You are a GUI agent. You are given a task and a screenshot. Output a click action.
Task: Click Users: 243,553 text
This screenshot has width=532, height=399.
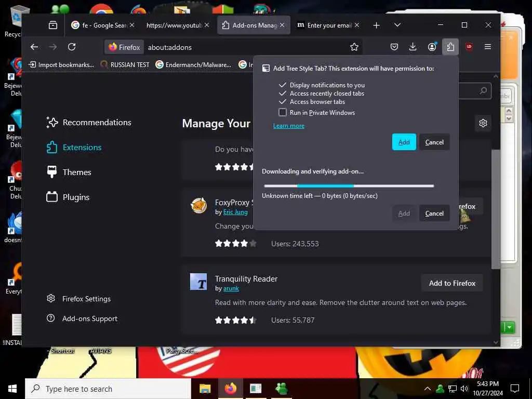click(x=295, y=244)
